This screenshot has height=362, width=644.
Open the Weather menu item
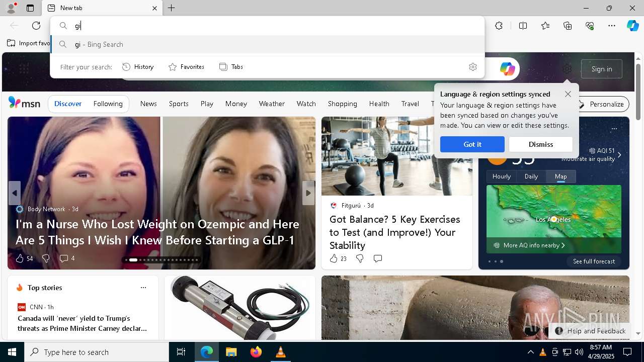pos(272,104)
